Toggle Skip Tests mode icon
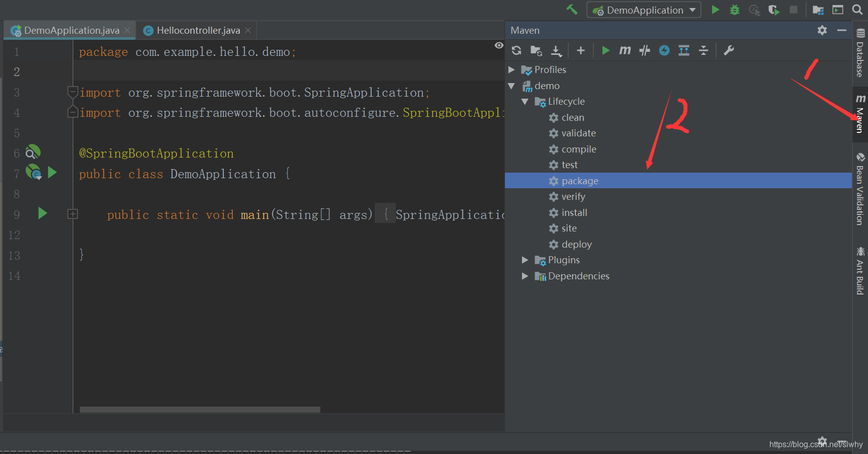Viewport: 868px width, 454px height. (x=645, y=50)
